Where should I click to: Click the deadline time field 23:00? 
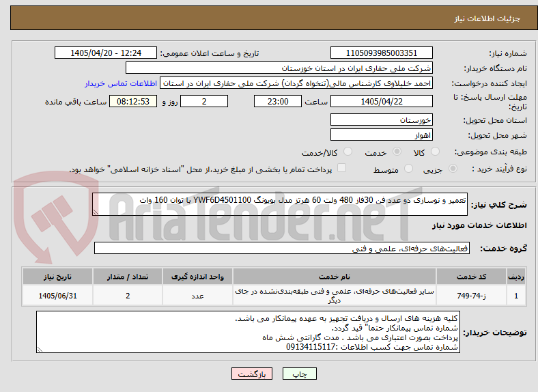[x=278, y=101]
